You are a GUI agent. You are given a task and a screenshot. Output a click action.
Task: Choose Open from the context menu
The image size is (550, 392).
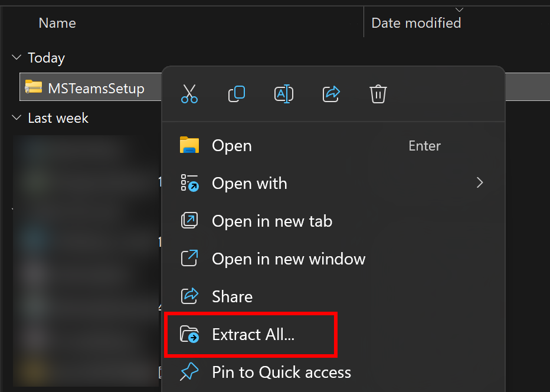coord(232,146)
